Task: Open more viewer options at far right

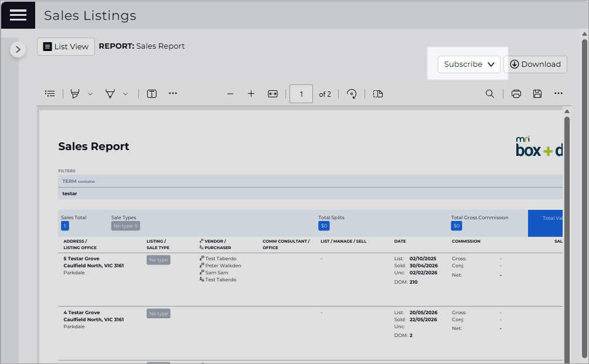Action: pyautogui.click(x=559, y=93)
